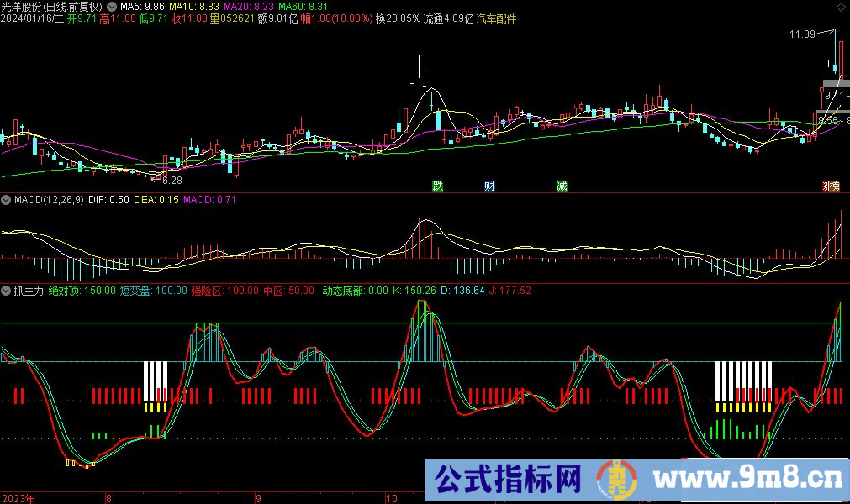The height and width of the screenshot is (504, 850).
Task: Open the MACD indicator dropdown arrow
Action: [x=6, y=200]
